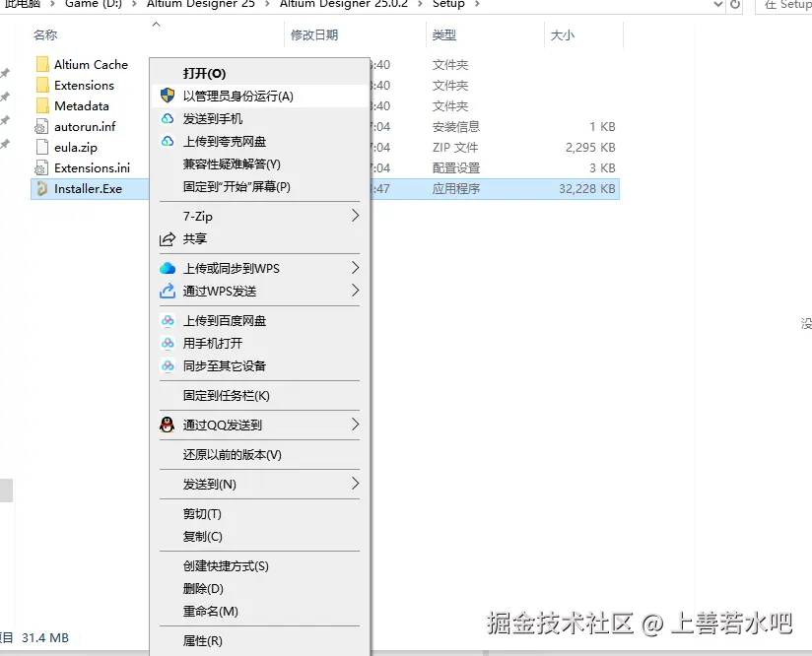Click Baidu icon beside 上传到百度网盘
812x656 pixels.
click(x=168, y=320)
